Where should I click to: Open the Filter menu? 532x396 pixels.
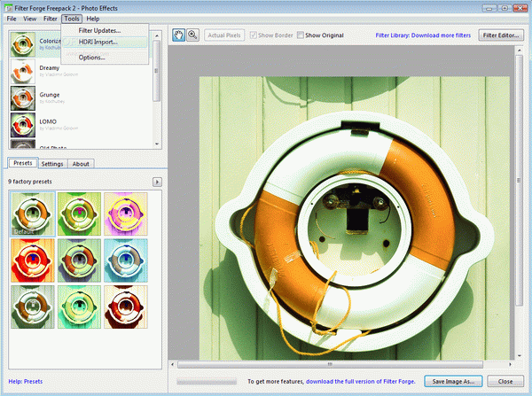[x=51, y=19]
